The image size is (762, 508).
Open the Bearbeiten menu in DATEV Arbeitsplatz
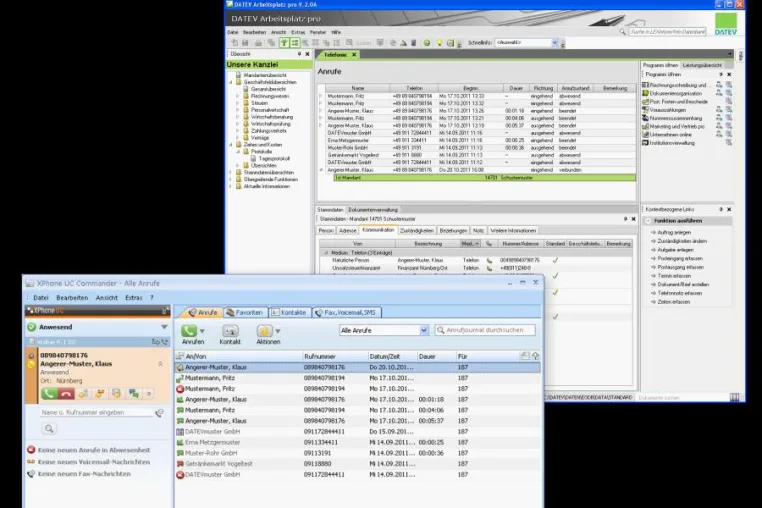tap(254, 32)
